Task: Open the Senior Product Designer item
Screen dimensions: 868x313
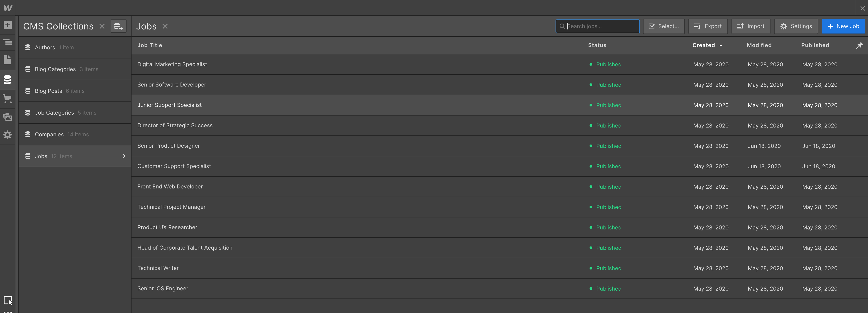Action: pyautogui.click(x=168, y=146)
